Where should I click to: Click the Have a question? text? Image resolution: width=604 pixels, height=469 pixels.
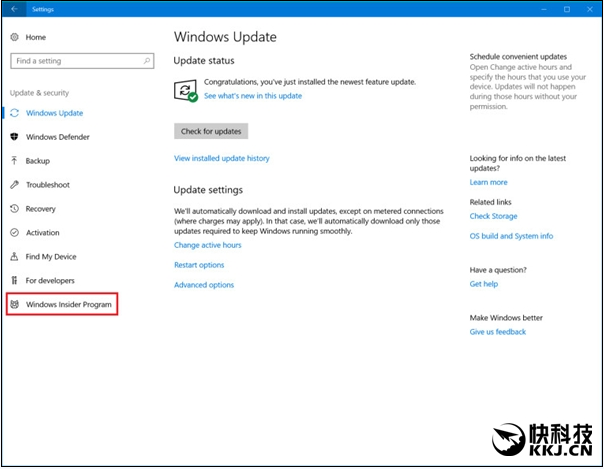[x=498, y=270]
